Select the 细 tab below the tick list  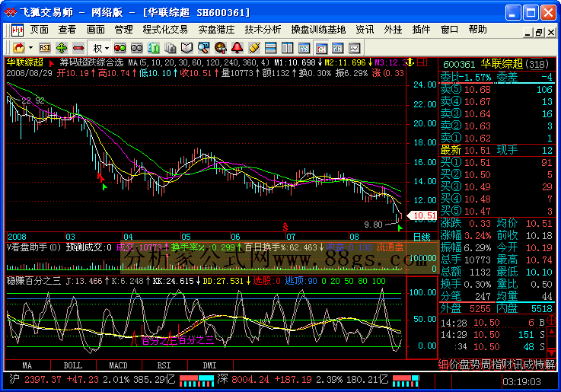point(443,365)
